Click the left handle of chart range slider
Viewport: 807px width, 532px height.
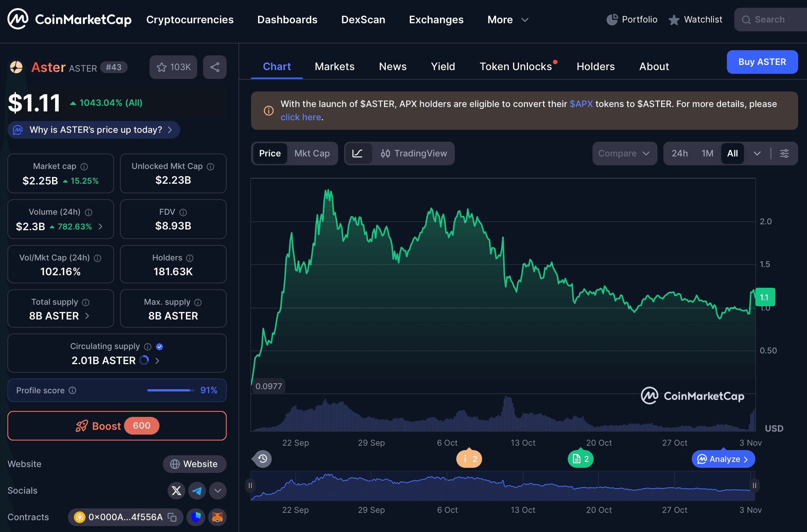click(250, 486)
